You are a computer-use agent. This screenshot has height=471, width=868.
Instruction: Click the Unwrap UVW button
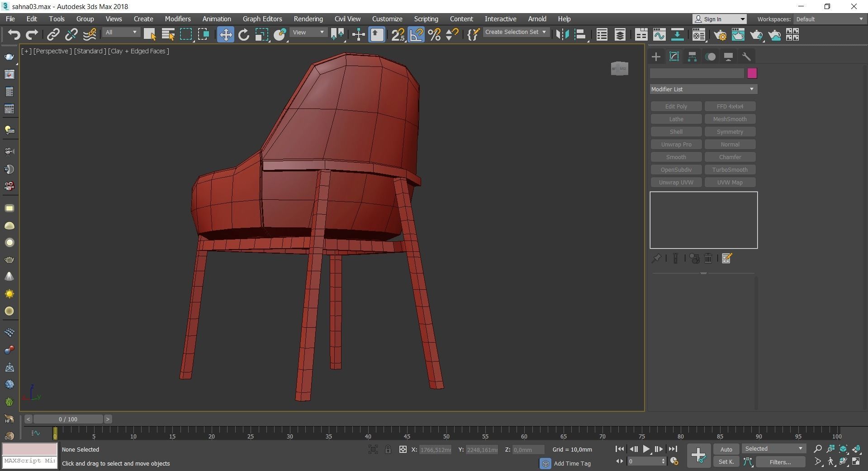click(x=676, y=182)
